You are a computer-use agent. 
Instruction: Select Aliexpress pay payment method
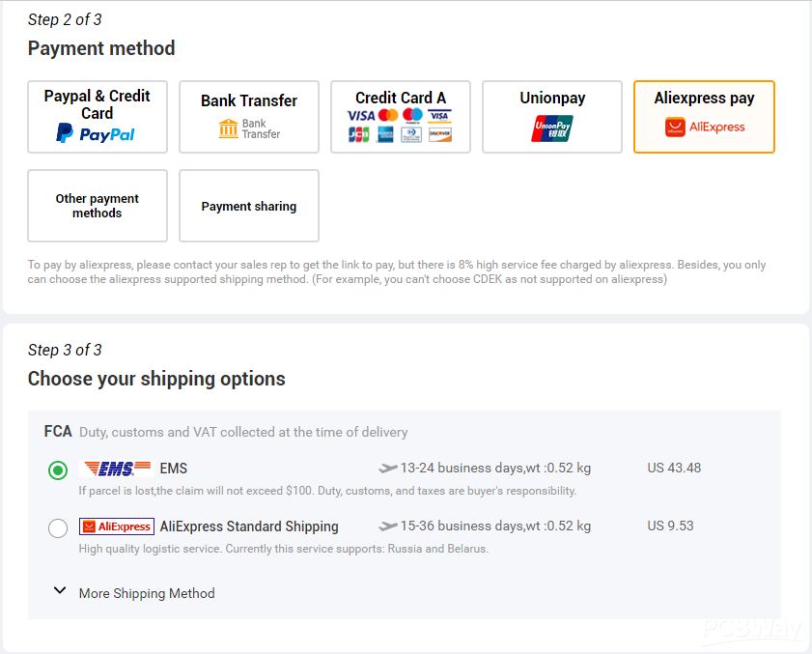(704, 117)
